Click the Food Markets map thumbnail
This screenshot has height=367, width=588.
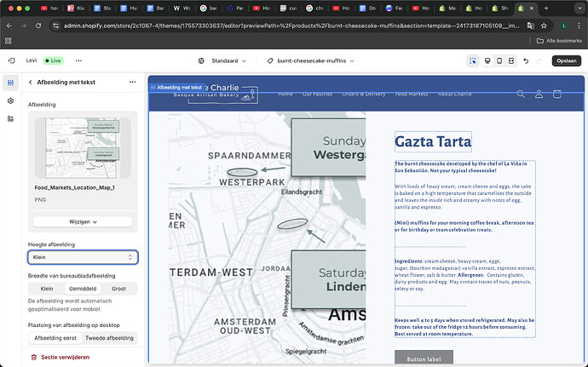click(83, 146)
